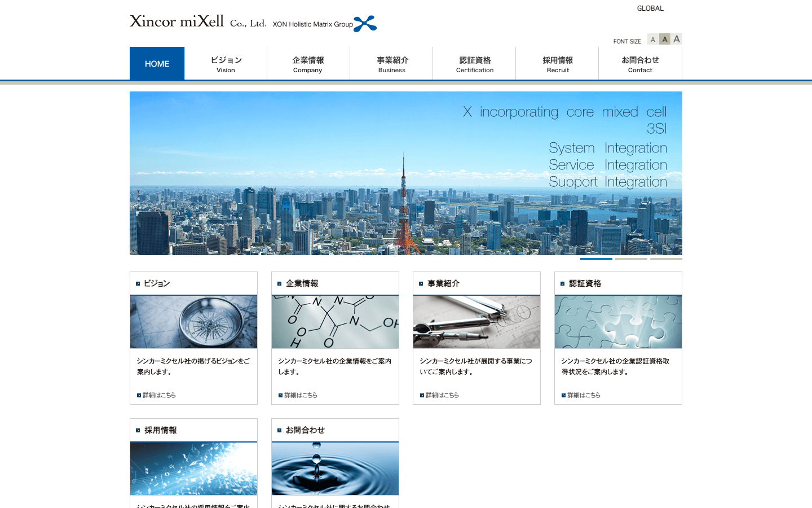The image size is (812, 508).
Task: Click 詳細はこちら in the 企業情報 card
Action: pyautogui.click(x=301, y=395)
